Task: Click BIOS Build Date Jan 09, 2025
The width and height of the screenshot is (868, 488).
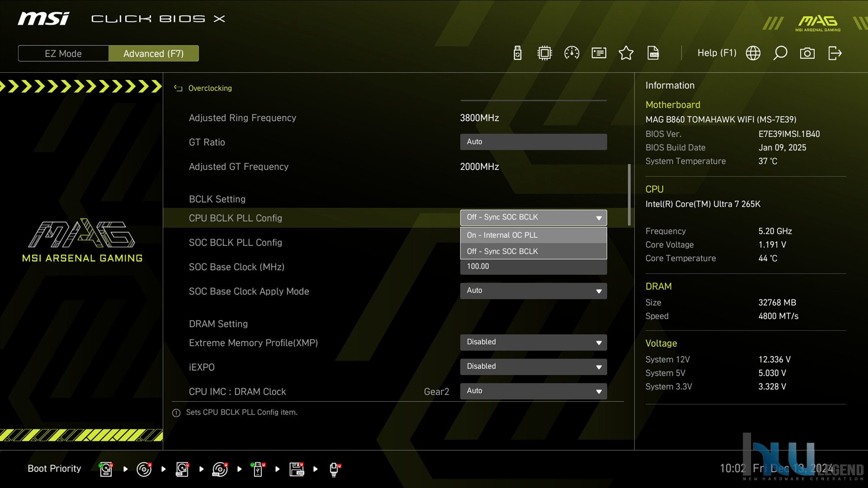Action: click(x=782, y=148)
